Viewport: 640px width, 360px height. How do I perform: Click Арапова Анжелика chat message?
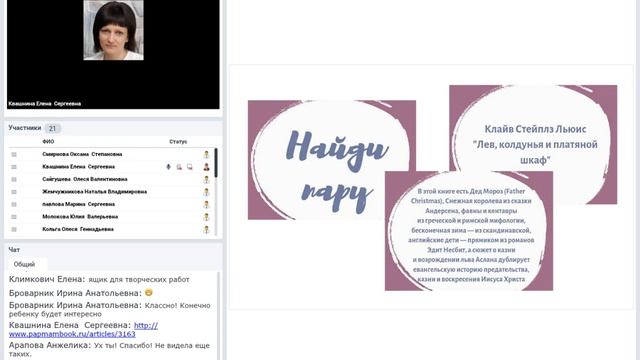point(109,349)
